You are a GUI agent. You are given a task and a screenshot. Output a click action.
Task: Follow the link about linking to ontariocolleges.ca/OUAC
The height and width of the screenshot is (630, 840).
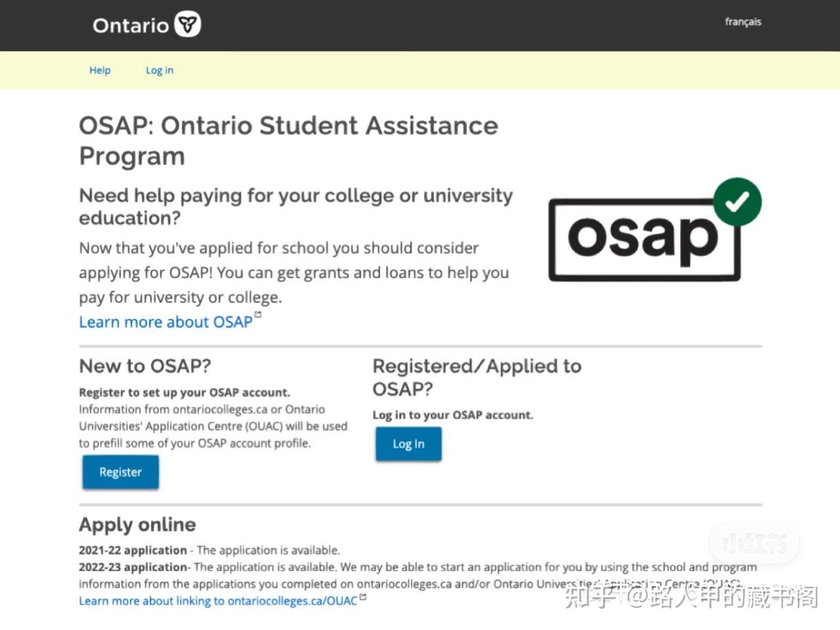(218, 601)
